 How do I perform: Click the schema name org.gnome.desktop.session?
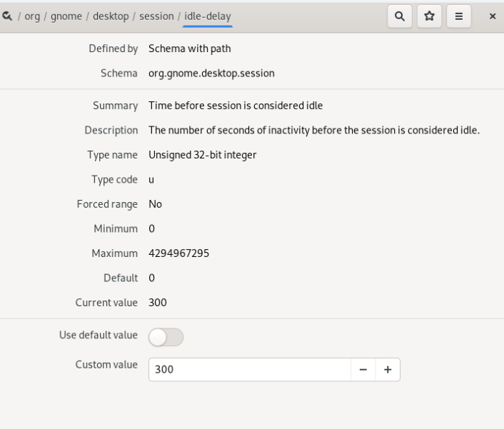click(x=211, y=74)
